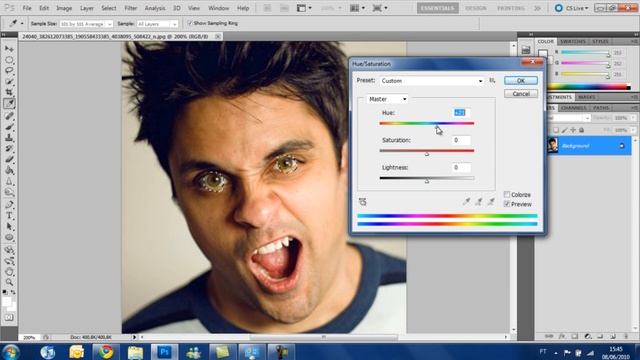Click the Hue slider track
The height and width of the screenshot is (360, 640).
click(x=427, y=123)
